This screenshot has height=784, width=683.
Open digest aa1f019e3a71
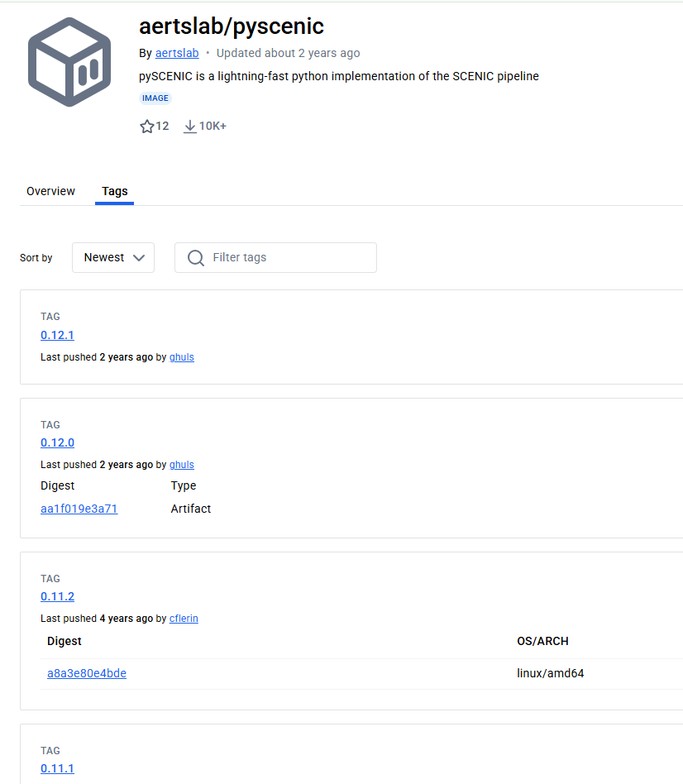click(x=79, y=509)
